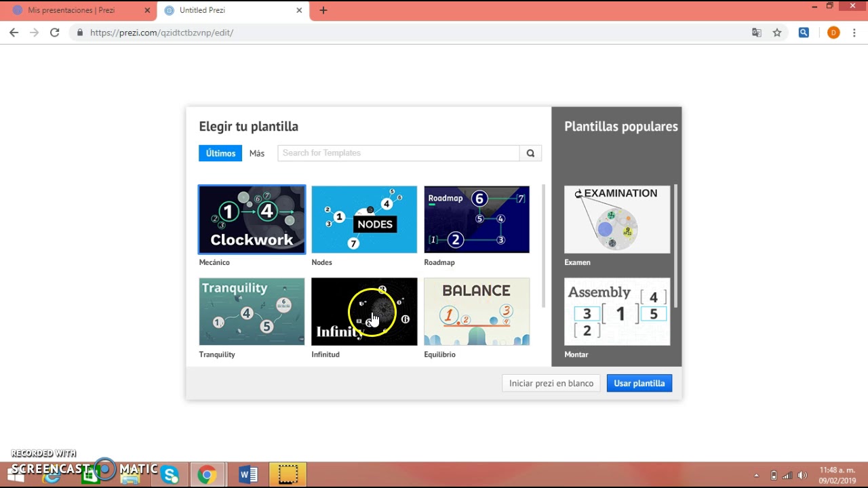Click the Equilibrio template label

[x=439, y=354]
